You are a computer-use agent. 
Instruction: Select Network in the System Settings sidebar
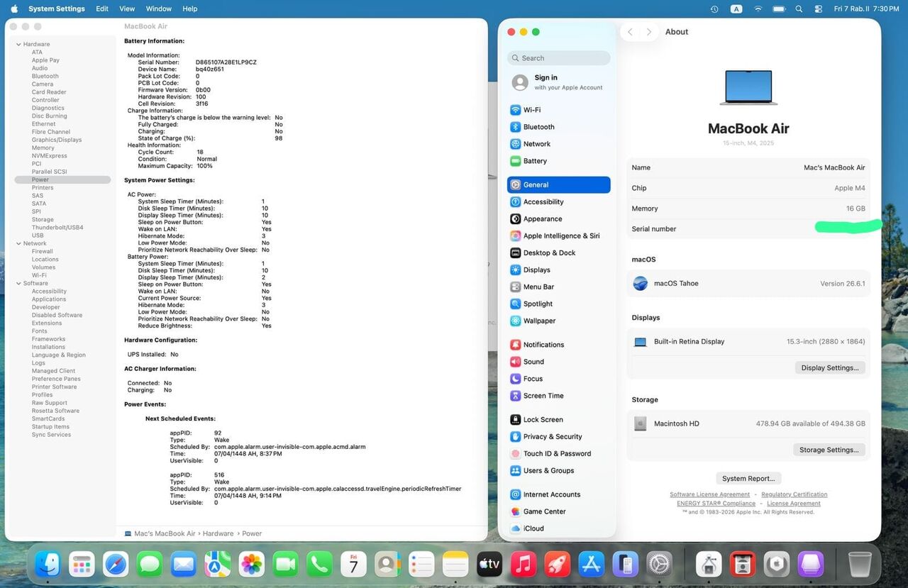[x=558, y=144]
